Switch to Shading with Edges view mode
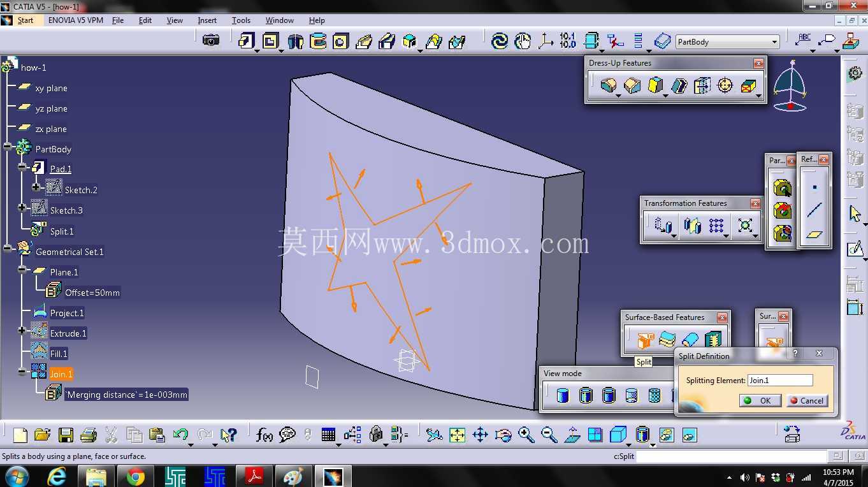Image resolution: width=868 pixels, height=487 pixels. 586,396
